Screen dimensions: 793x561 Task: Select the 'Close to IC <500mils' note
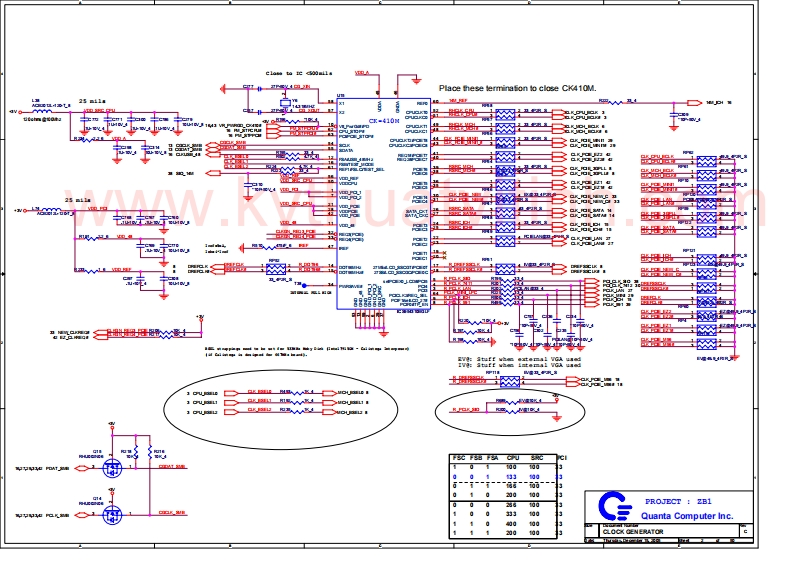[x=307, y=74]
